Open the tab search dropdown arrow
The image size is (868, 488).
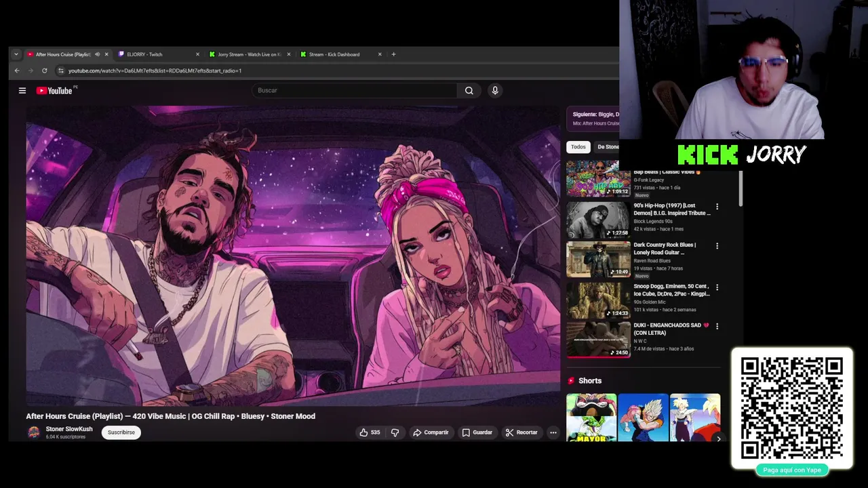click(16, 54)
